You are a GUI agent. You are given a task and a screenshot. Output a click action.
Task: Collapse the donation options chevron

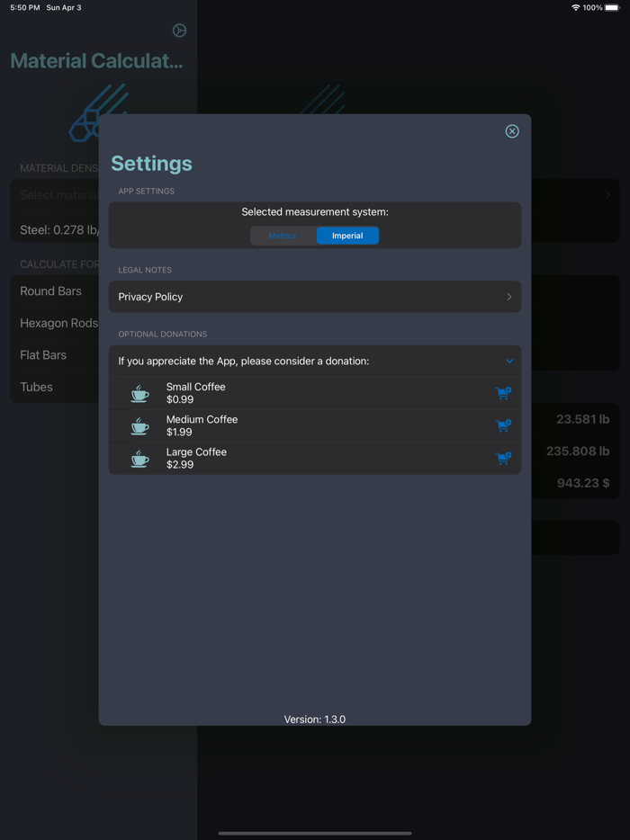[x=509, y=361]
